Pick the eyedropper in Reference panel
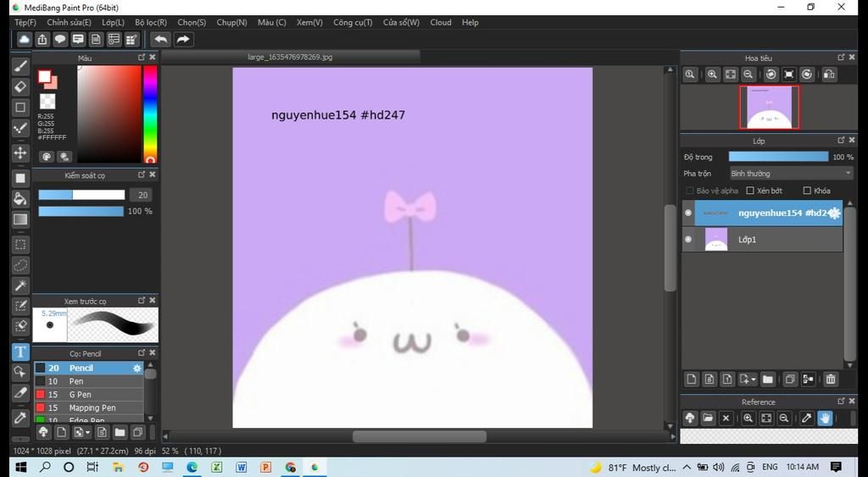868x477 pixels. (x=807, y=419)
